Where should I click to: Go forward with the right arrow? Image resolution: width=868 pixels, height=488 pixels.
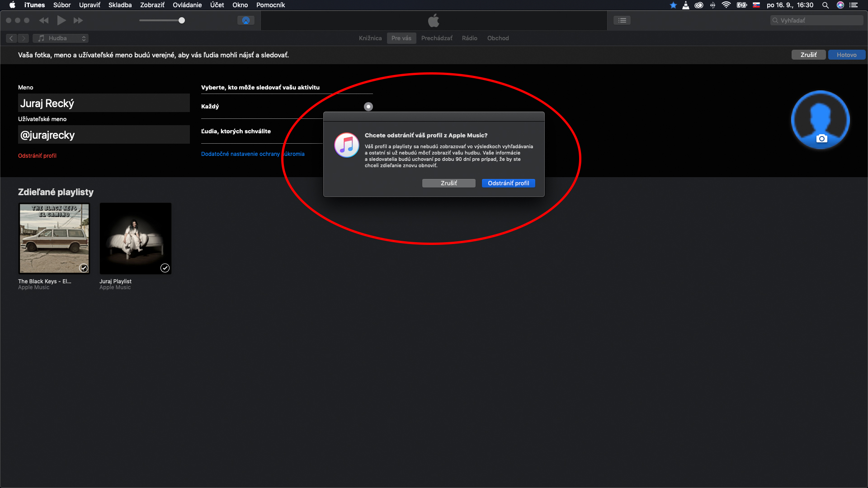coord(24,38)
